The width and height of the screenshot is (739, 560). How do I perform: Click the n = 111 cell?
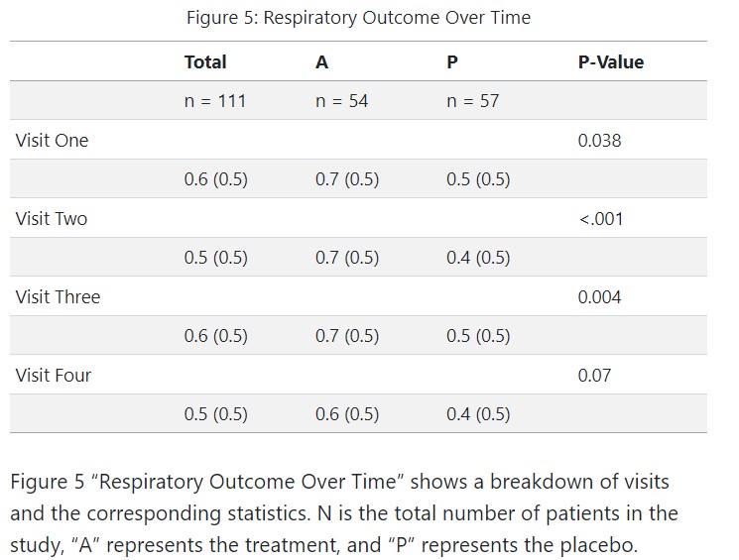tap(215, 101)
